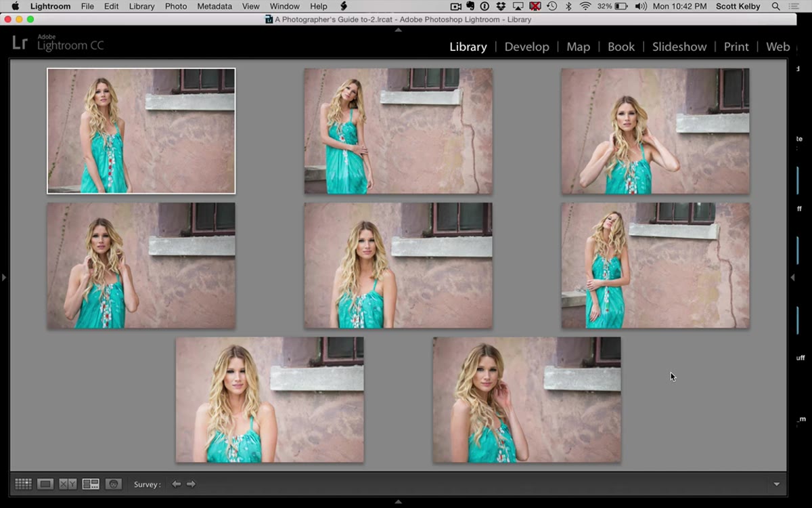Select top-middle photo of model leaning
Image resolution: width=812 pixels, height=508 pixels.
tap(398, 131)
